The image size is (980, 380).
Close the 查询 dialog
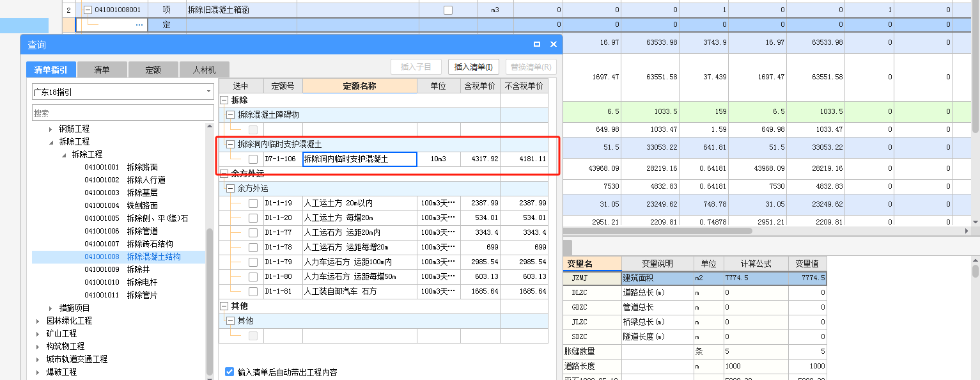point(554,45)
